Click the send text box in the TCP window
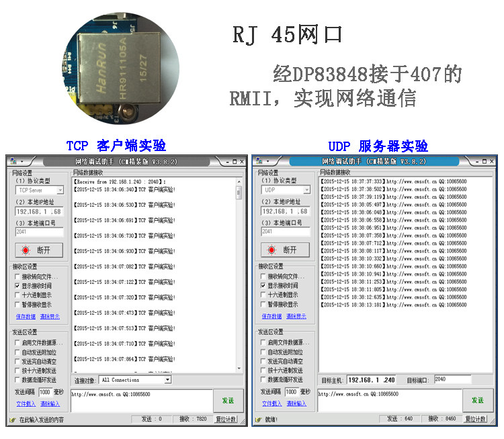The image size is (504, 439). pyautogui.click(x=141, y=401)
